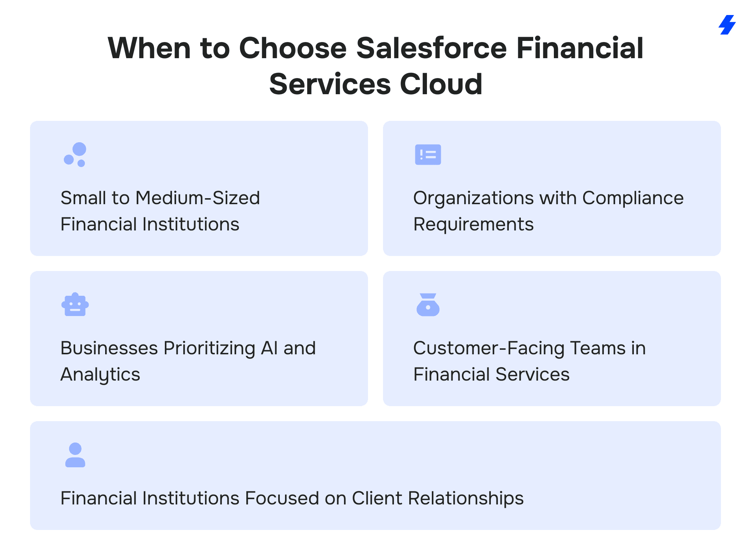Image resolution: width=751 pixels, height=560 pixels.
Task: Click the three bubbles icon
Action: (x=75, y=155)
